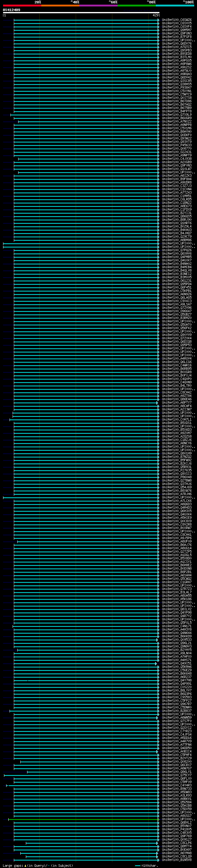Click the green ~80% legend segment

(137, 6)
